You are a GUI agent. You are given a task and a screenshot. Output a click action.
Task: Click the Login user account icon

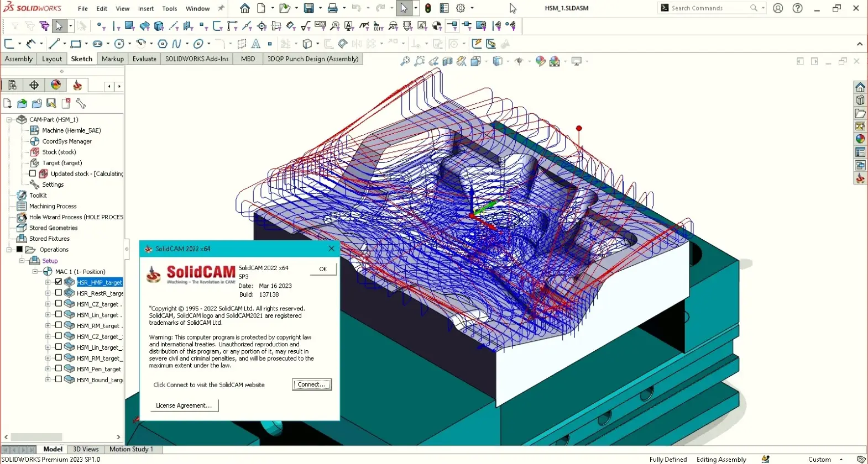(778, 8)
